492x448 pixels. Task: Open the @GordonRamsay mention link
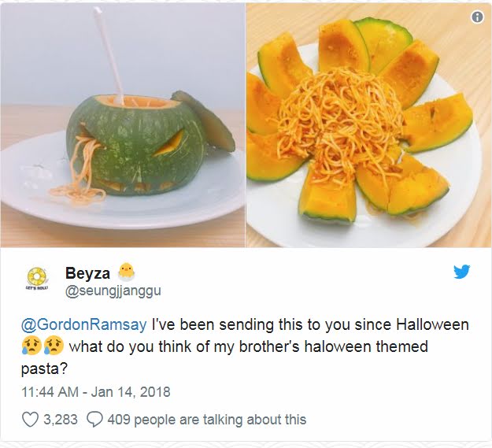click(x=83, y=324)
